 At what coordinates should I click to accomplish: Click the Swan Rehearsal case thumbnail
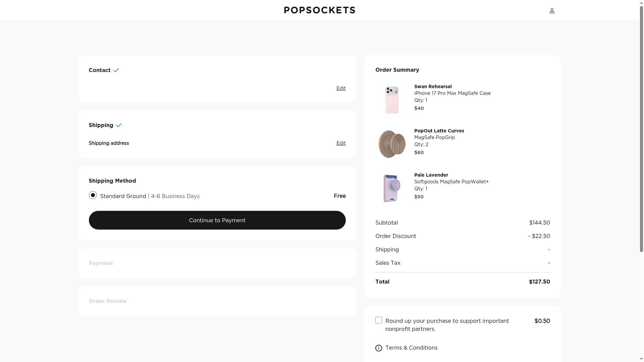pos(392,100)
